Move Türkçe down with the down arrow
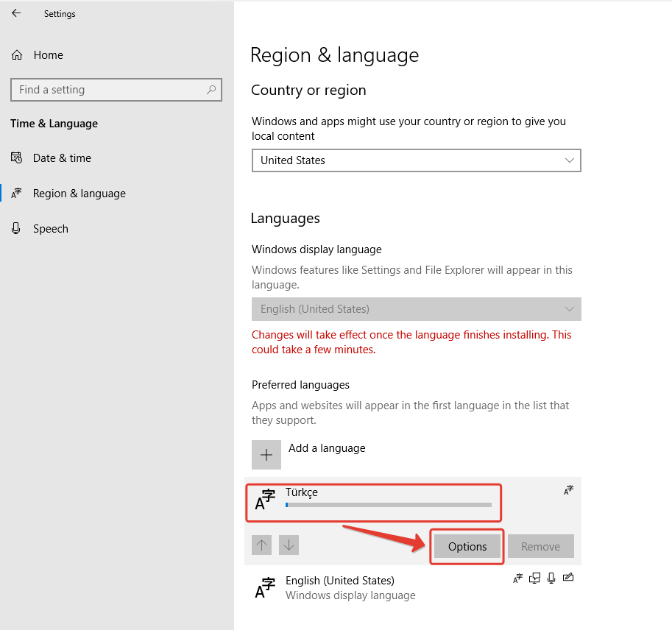Viewport: 672px width, 630px height. 289,545
